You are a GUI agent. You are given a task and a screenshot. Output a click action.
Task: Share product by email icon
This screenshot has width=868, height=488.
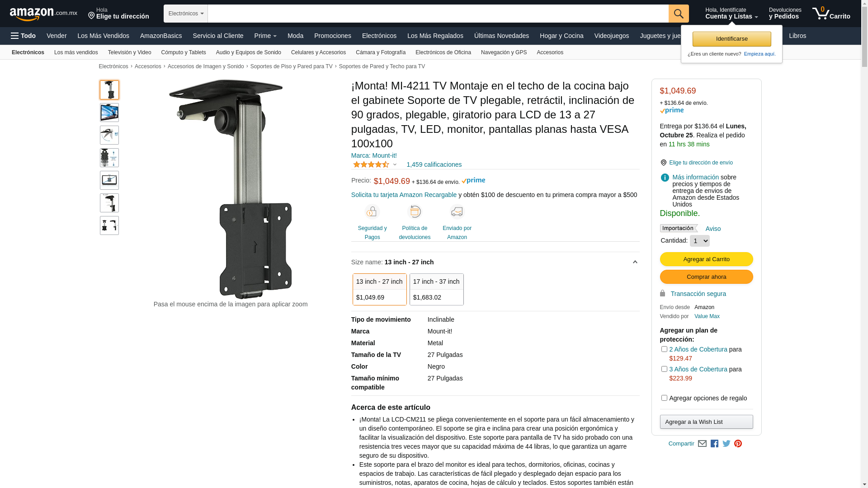point(702,444)
